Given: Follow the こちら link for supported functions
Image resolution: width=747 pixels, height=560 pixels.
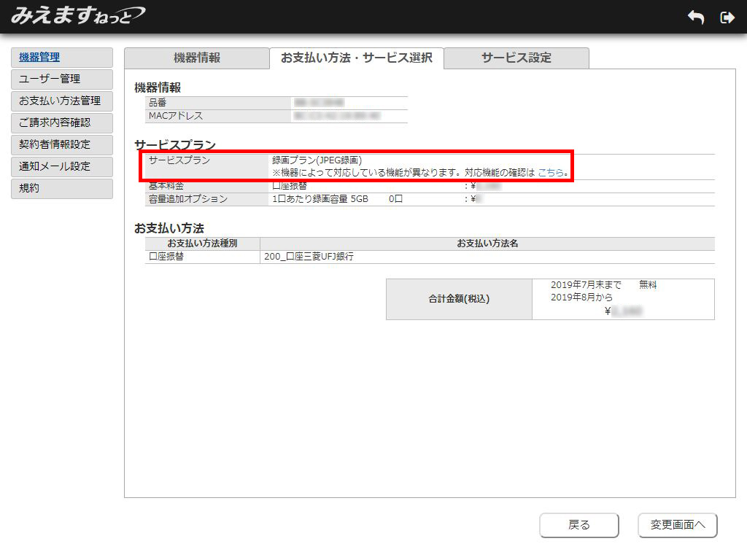Looking at the screenshot, I should (x=551, y=173).
